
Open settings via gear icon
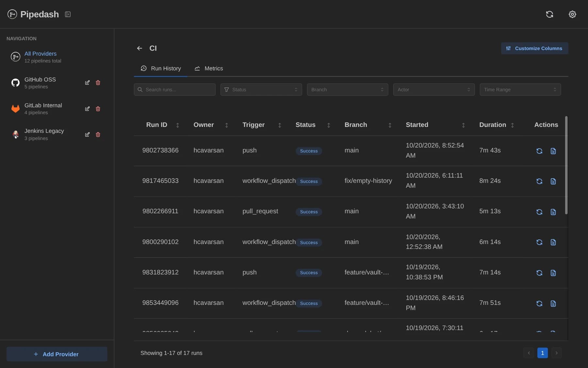(x=572, y=14)
